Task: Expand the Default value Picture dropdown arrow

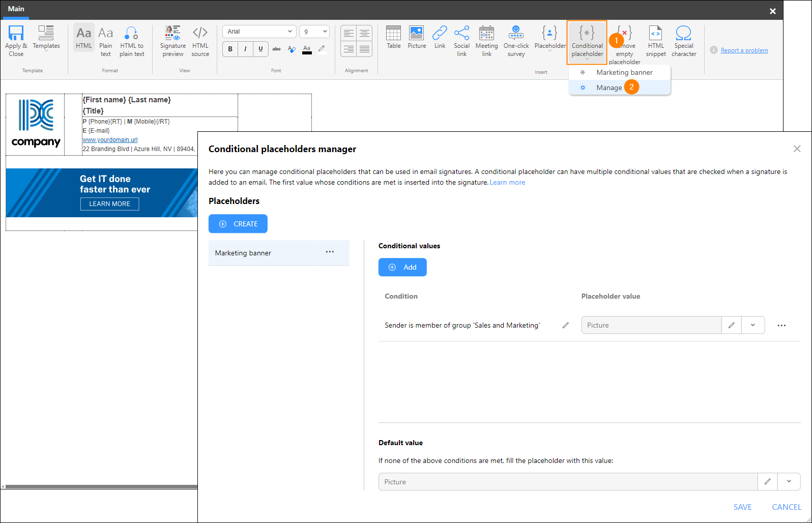Action: click(x=789, y=481)
